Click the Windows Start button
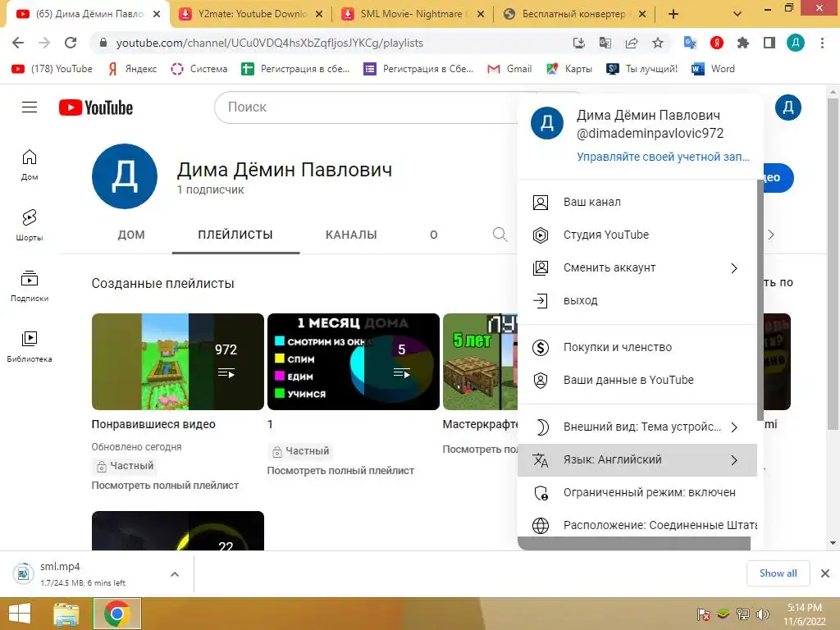Image resolution: width=840 pixels, height=630 pixels. click(x=20, y=614)
